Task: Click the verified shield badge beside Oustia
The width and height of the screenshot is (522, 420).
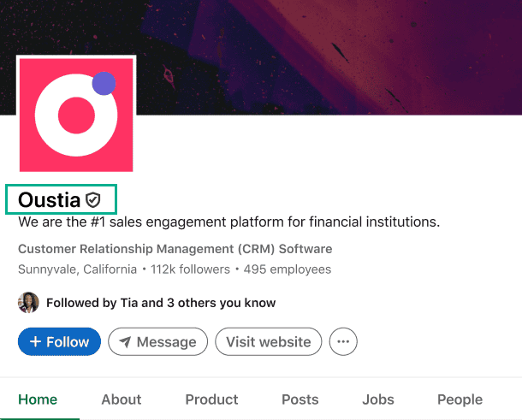Action: coord(93,200)
